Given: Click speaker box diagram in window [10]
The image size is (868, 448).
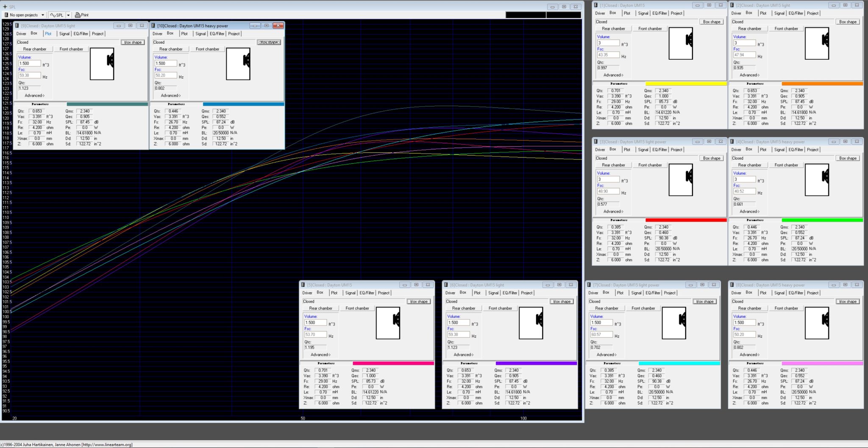Looking at the screenshot, I should pyautogui.click(x=238, y=64).
